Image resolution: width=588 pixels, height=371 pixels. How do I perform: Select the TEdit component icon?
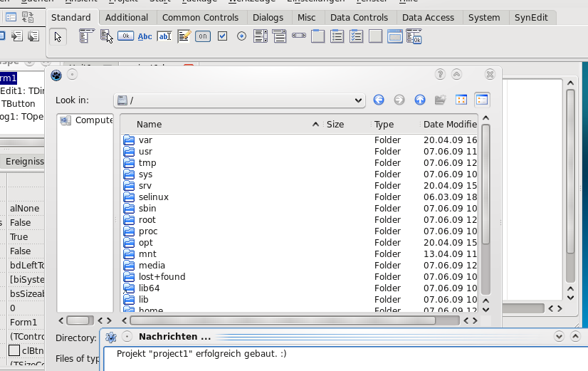(164, 36)
